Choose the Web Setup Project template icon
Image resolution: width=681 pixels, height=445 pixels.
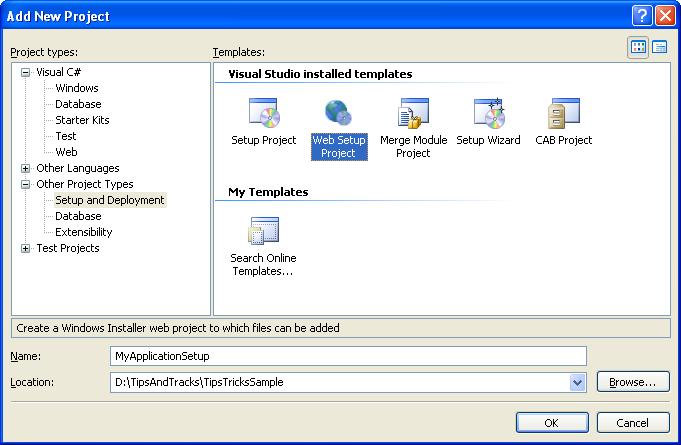[338, 113]
